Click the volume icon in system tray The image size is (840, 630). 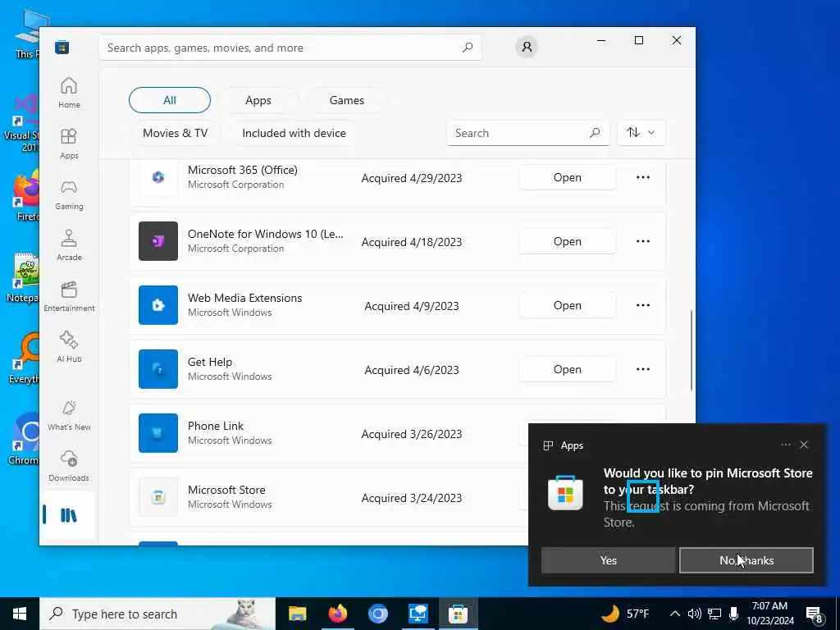694,614
